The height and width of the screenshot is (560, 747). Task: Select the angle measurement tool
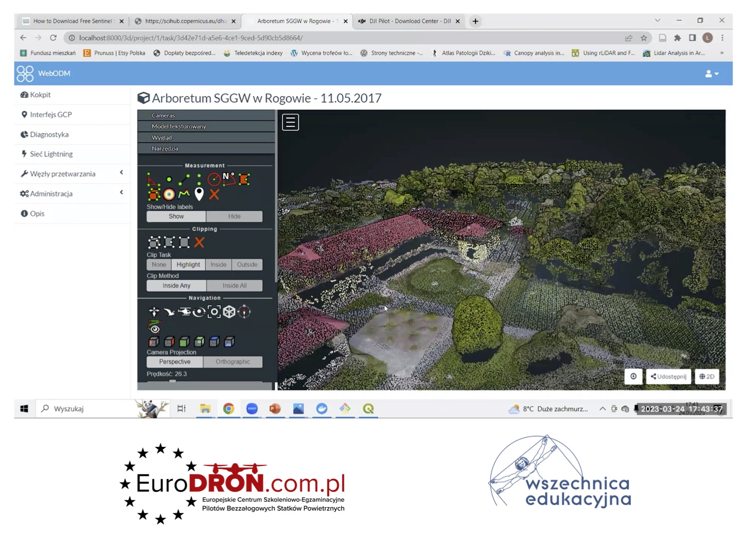[153, 179]
